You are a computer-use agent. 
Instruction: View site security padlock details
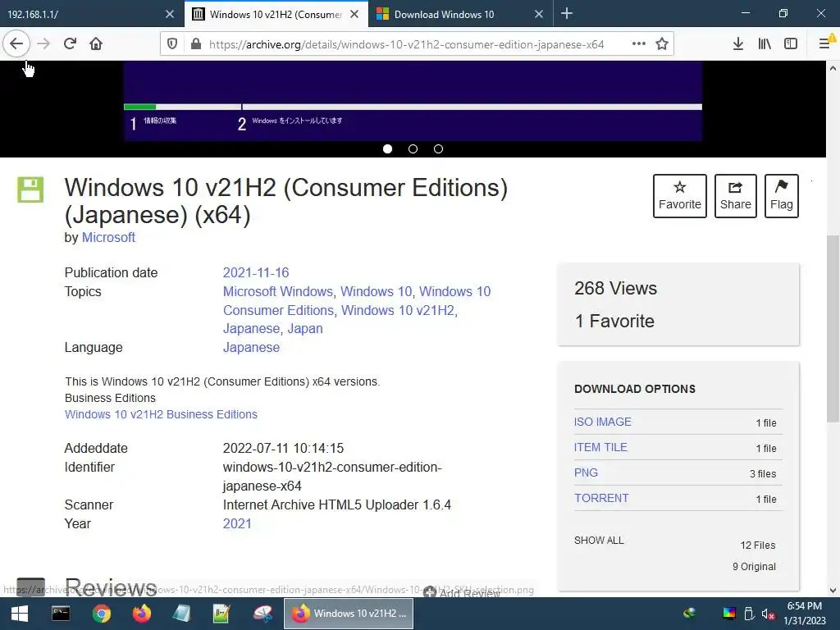click(196, 44)
